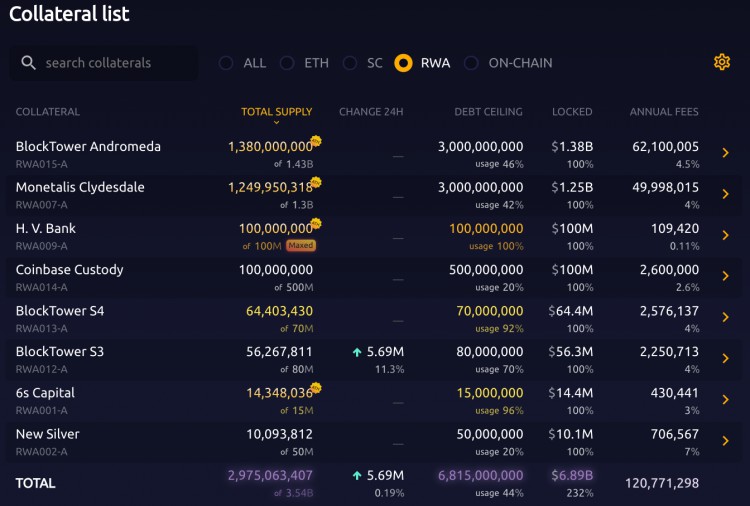750x506 pixels.
Task: Click badge icon next to BlockTower Andromeda supply
Action: [x=316, y=141]
